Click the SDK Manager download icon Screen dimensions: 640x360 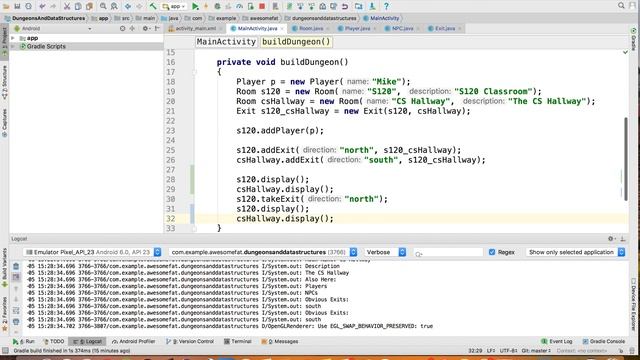coord(372,6)
